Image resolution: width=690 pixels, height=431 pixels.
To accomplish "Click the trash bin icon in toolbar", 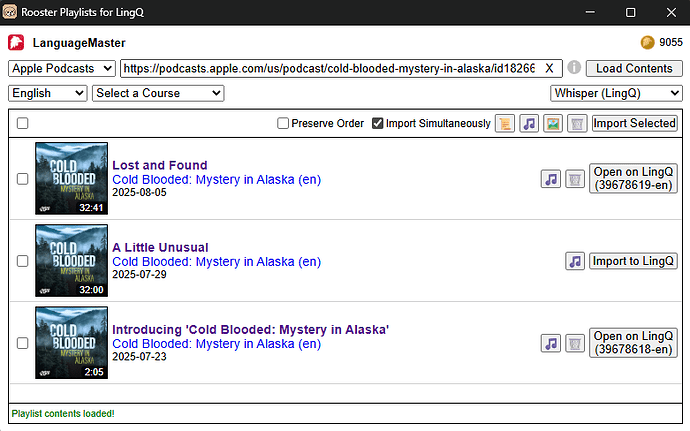I will click(577, 124).
